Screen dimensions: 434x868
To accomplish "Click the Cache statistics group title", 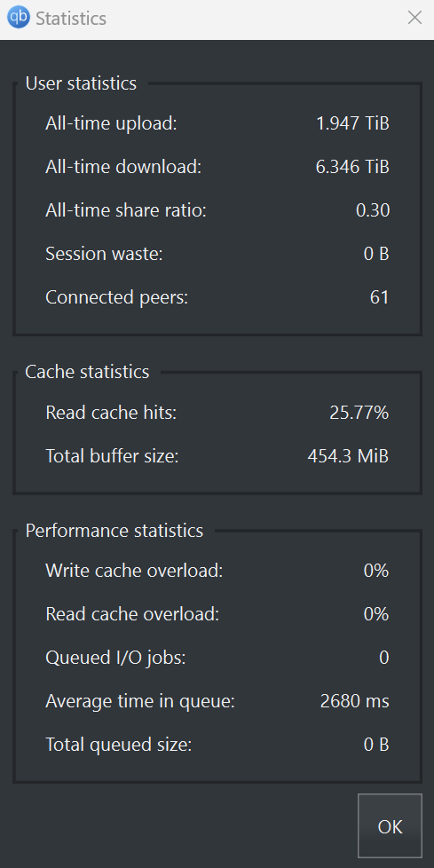I will click(x=88, y=372).
